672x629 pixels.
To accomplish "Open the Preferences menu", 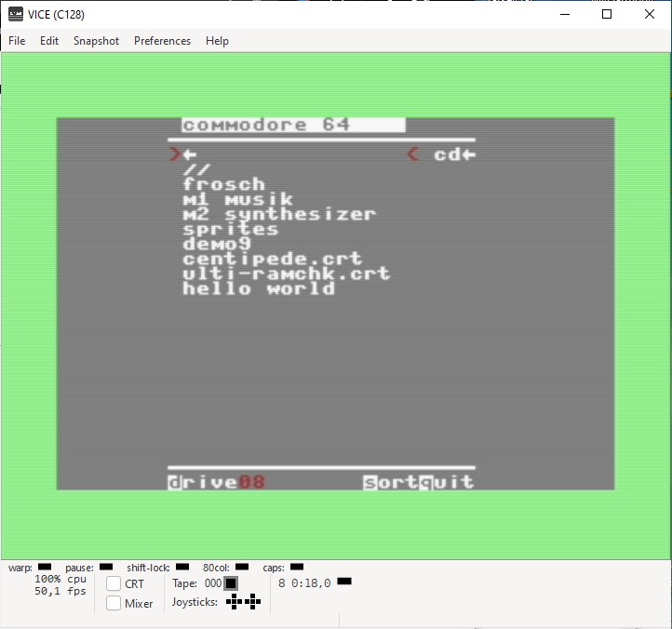I will tap(163, 41).
